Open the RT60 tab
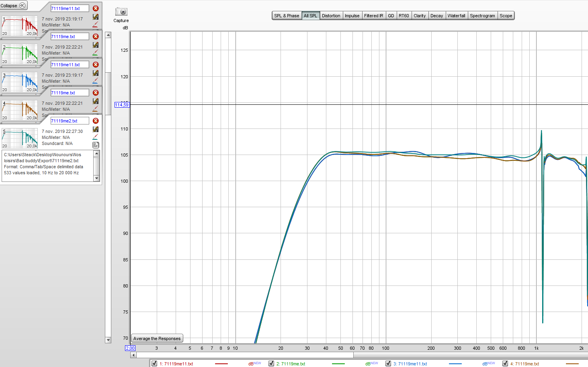The height and width of the screenshot is (367, 588). tap(404, 16)
